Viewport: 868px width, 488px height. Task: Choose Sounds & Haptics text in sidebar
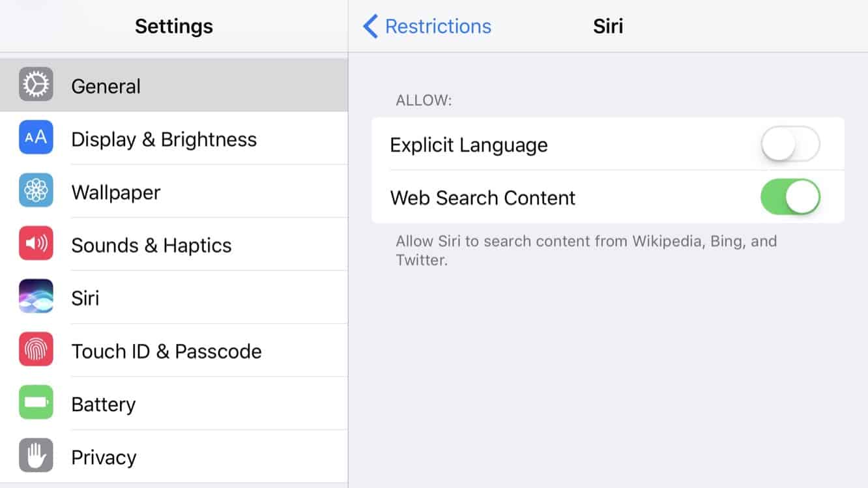[x=151, y=246]
